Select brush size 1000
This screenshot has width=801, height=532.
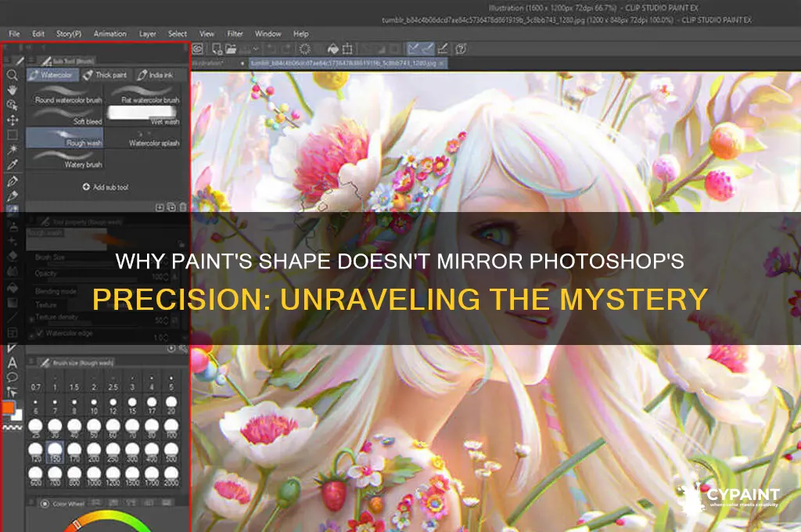94,476
